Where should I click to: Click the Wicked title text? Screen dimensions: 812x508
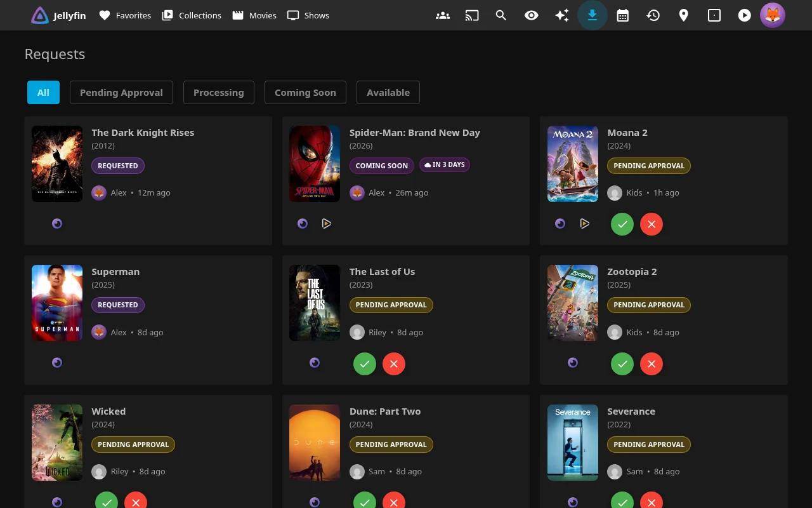tap(108, 411)
